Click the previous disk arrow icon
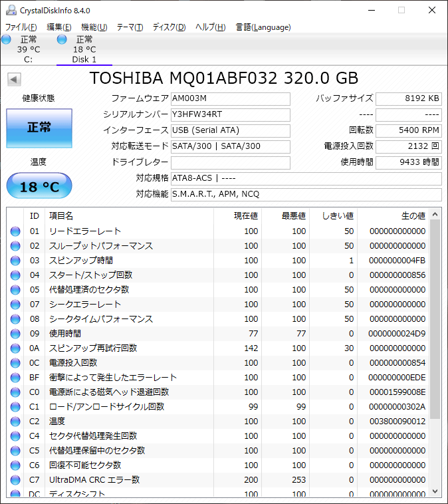Image resolution: width=448 pixels, height=504 pixels. tap(13, 80)
